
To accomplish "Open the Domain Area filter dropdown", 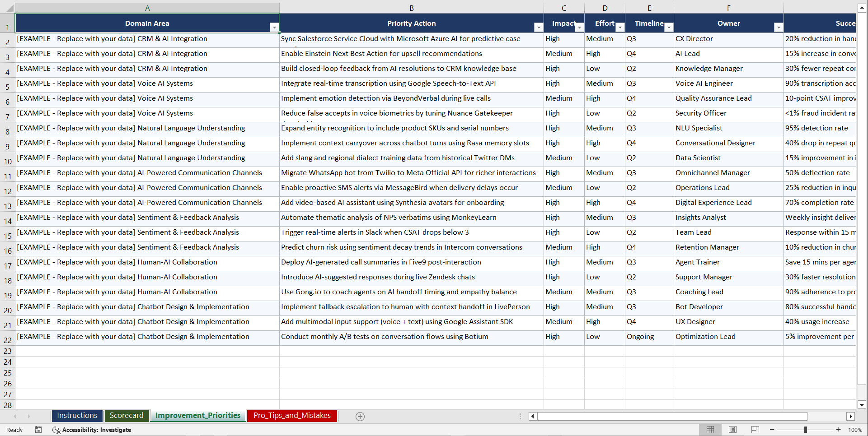I will (x=274, y=27).
